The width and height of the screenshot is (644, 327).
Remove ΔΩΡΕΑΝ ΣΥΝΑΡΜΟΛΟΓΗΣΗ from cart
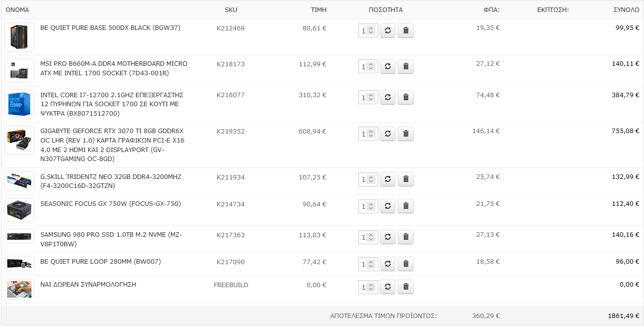406,287
